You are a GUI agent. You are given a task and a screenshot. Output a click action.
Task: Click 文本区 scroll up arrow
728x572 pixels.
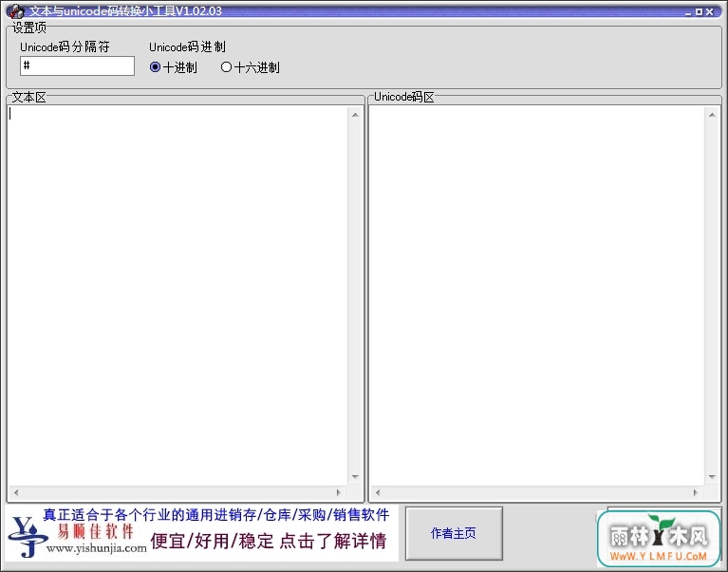355,115
